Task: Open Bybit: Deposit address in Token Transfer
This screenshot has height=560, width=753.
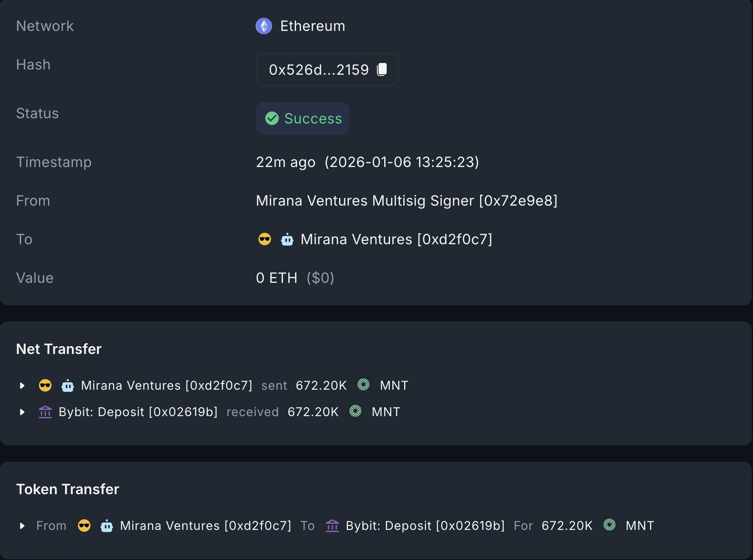Action: click(425, 525)
